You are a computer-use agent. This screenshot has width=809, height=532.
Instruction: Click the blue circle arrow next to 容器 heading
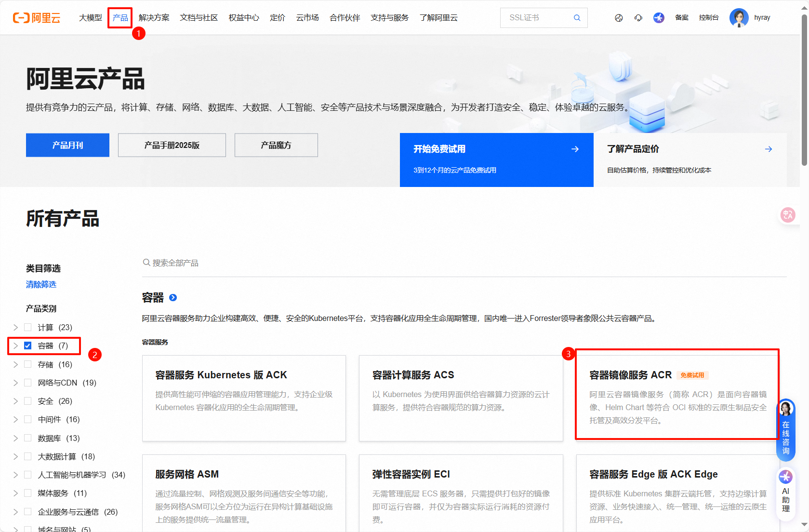pos(173,298)
